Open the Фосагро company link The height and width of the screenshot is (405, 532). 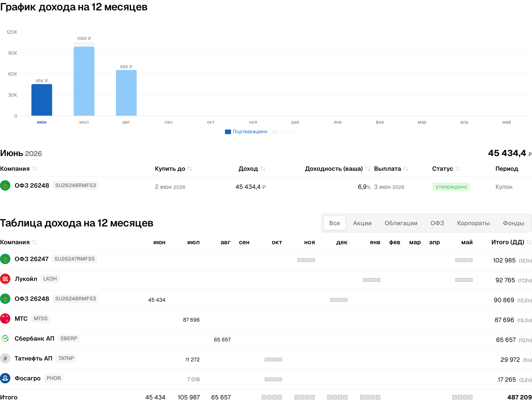tap(28, 378)
